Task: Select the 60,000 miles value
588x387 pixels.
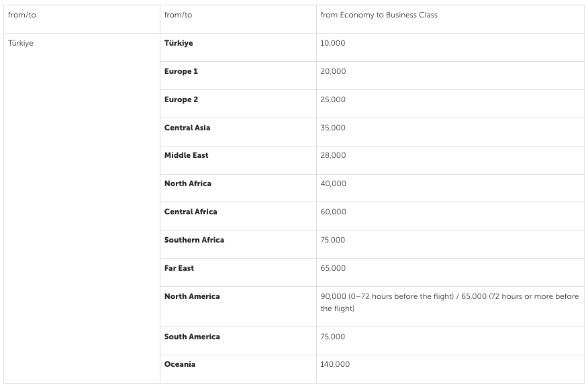Action: pos(333,212)
